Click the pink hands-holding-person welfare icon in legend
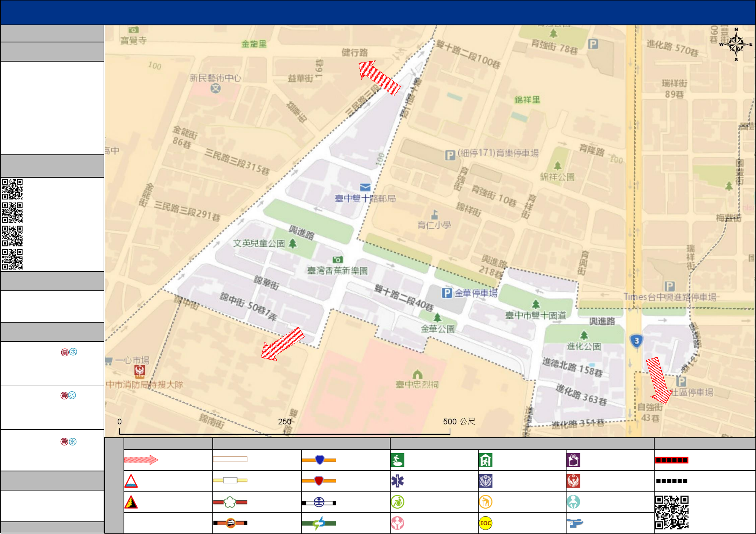The width and height of the screenshot is (756, 534). [x=397, y=523]
